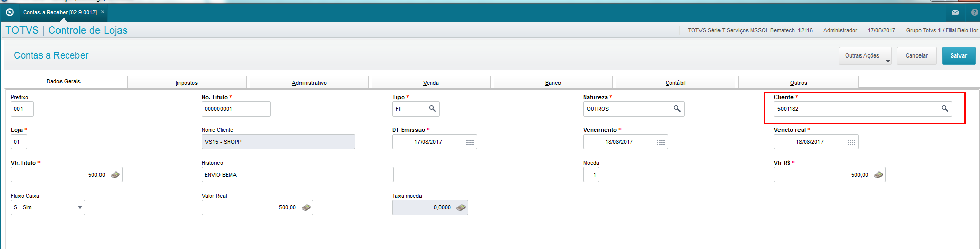Screen dimensions: 980x249
Task: Click the Valor Real calculator icon
Action: tap(306, 208)
